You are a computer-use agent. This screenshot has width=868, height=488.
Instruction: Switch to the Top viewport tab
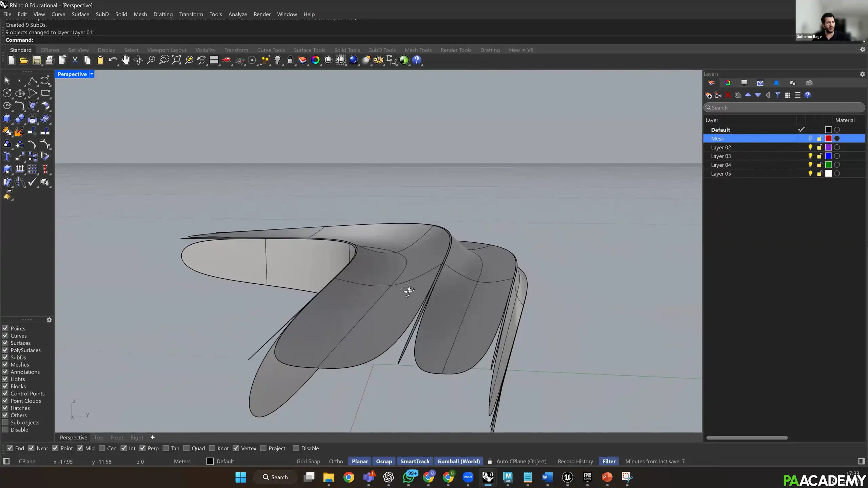coord(98,437)
